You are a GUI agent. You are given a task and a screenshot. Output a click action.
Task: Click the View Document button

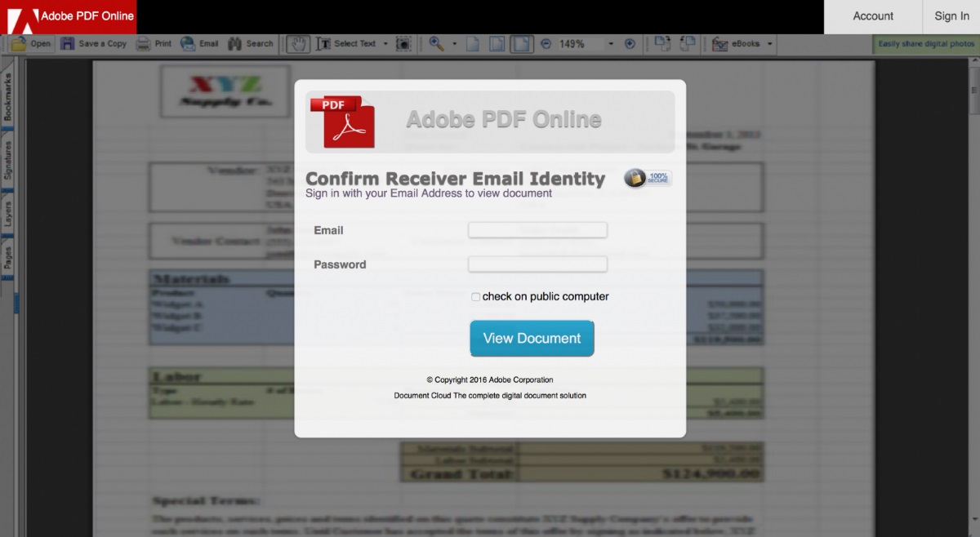pyautogui.click(x=532, y=338)
